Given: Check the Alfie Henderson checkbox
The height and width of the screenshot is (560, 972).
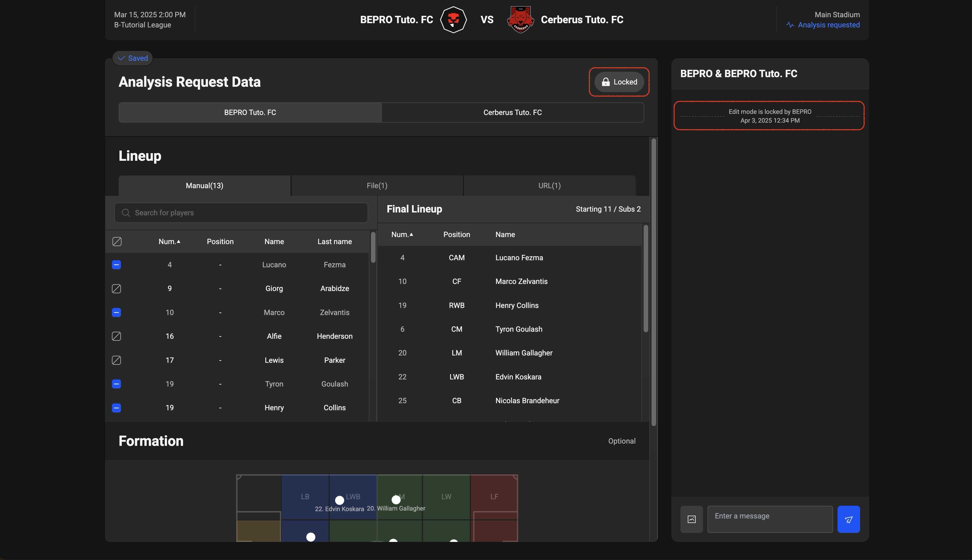Looking at the screenshot, I should coord(116,336).
